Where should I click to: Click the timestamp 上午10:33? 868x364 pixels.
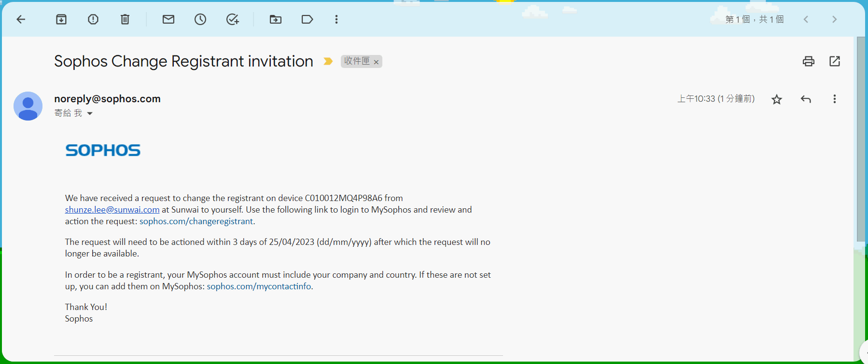[716, 99]
